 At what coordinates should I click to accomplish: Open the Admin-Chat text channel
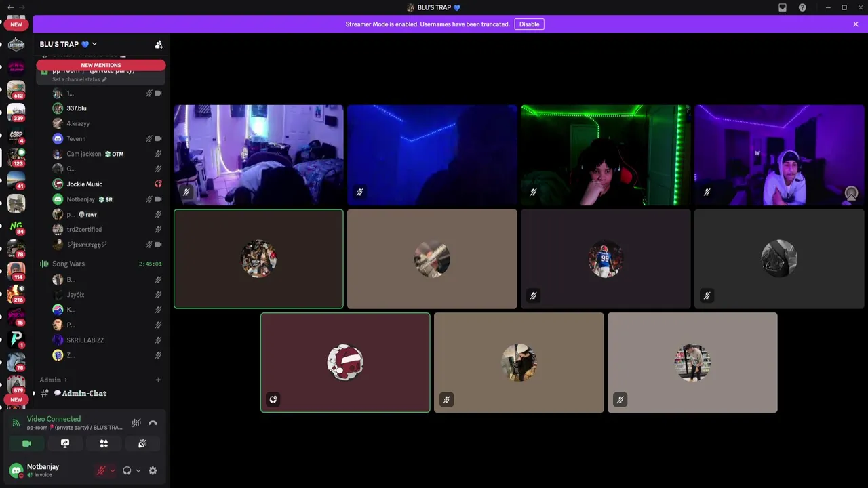tap(101, 393)
